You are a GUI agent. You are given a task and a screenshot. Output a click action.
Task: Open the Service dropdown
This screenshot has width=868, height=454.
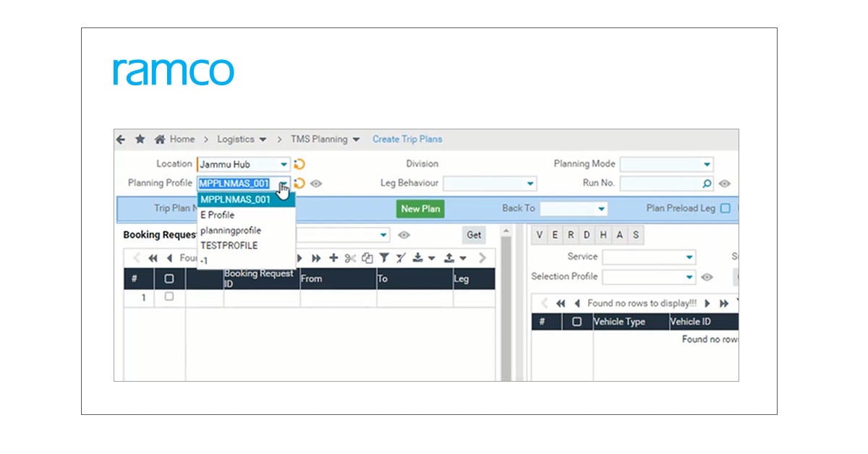(x=689, y=257)
